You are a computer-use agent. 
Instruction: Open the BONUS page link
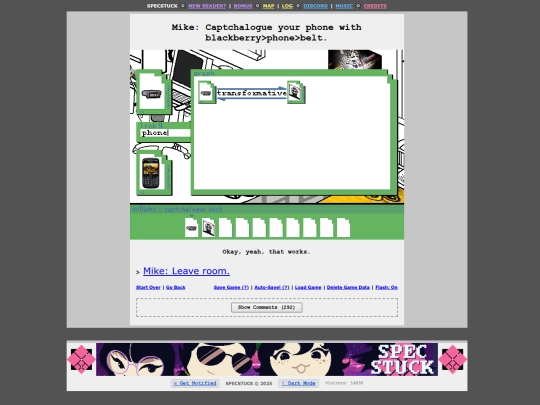[243, 6]
